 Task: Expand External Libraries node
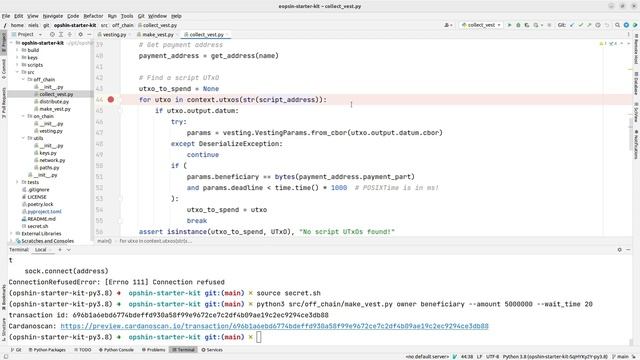point(11,234)
